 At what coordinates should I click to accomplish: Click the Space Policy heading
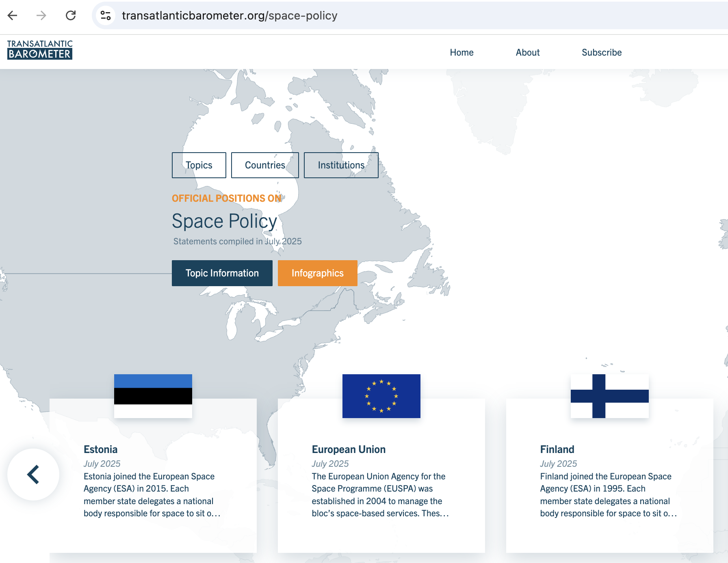(225, 221)
